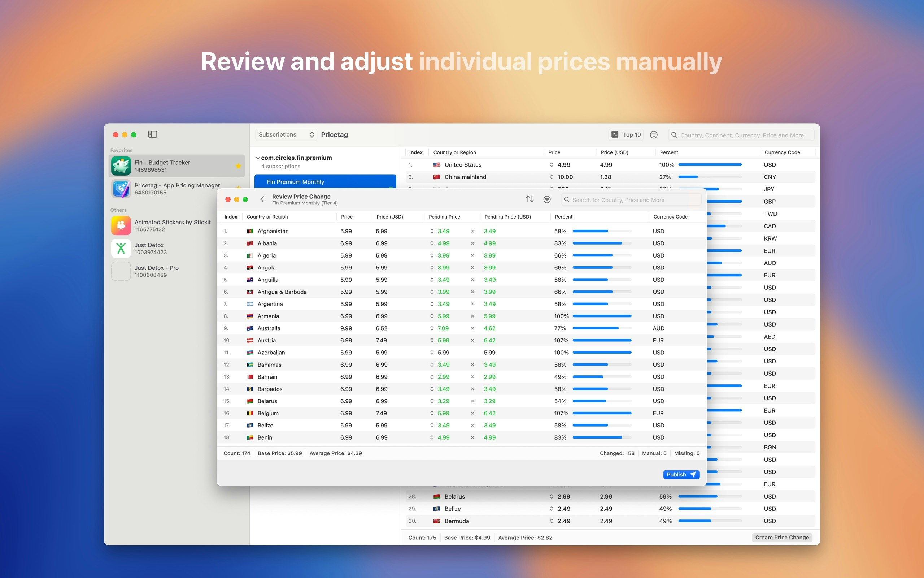The height and width of the screenshot is (578, 924).
Task: Select Animated Stickers by Stickit in sidebar
Action: coord(177,225)
